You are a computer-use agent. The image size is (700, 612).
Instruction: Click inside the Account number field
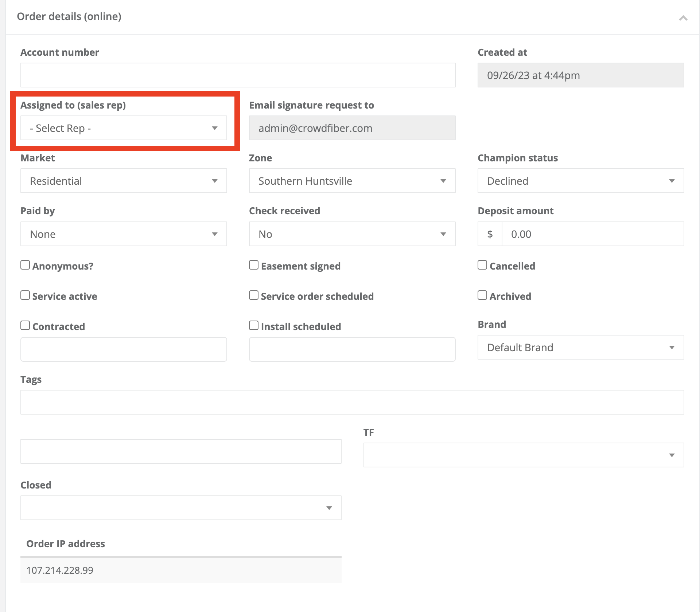[x=238, y=75]
